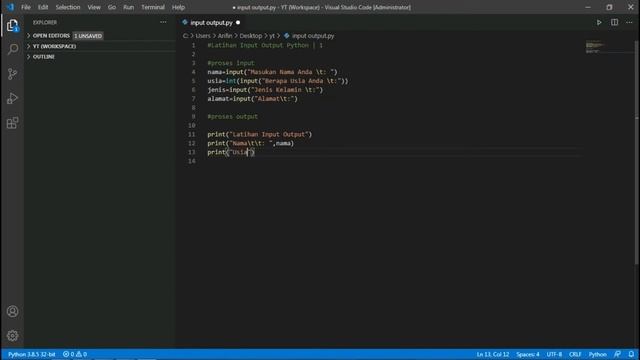The width and height of the screenshot is (640, 360).
Task: Open the Accounts icon in activity bar
Action: [13, 311]
